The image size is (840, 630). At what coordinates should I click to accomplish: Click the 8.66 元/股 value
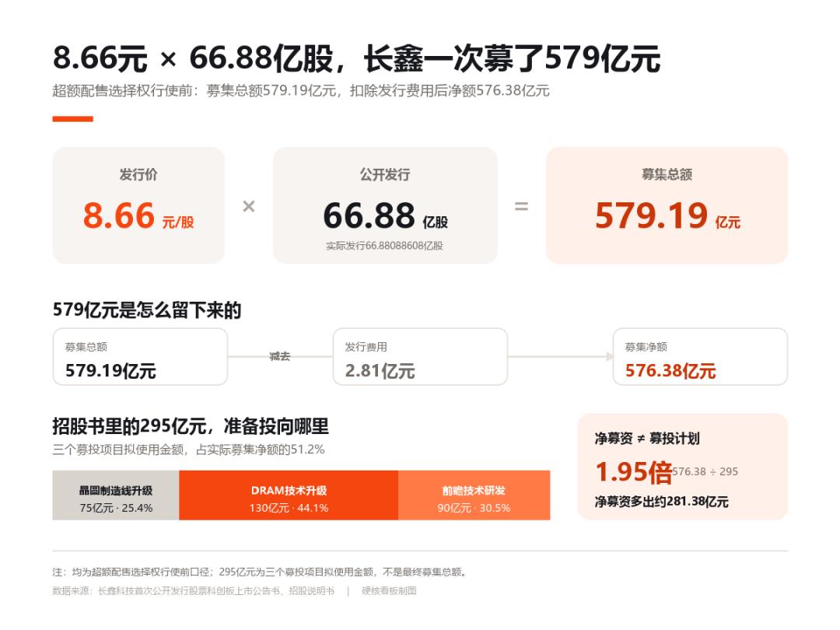tap(138, 216)
